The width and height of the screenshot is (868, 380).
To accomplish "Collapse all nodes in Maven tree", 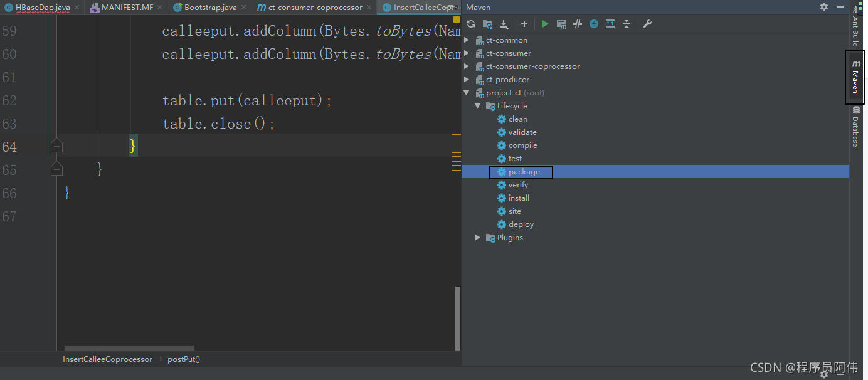I will click(627, 24).
